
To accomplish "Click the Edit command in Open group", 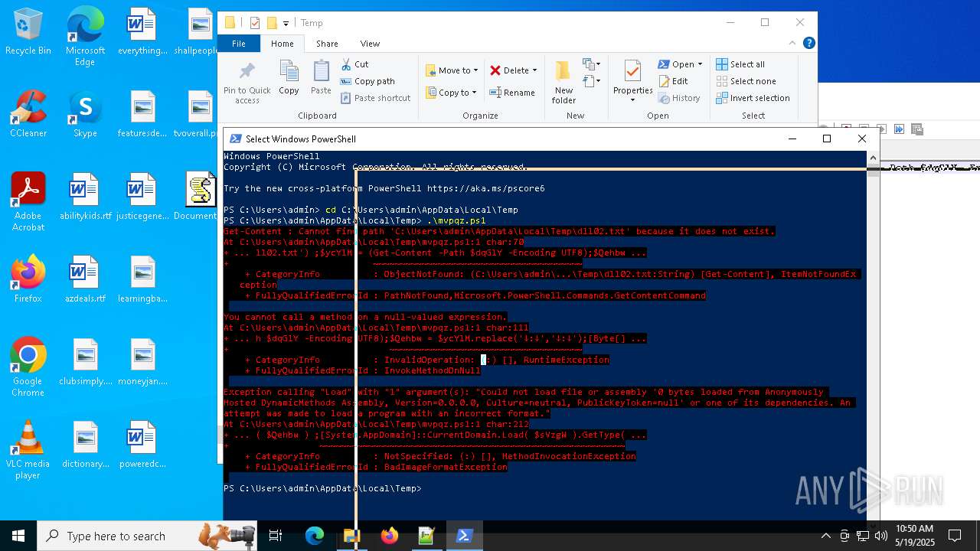I will click(x=673, y=81).
